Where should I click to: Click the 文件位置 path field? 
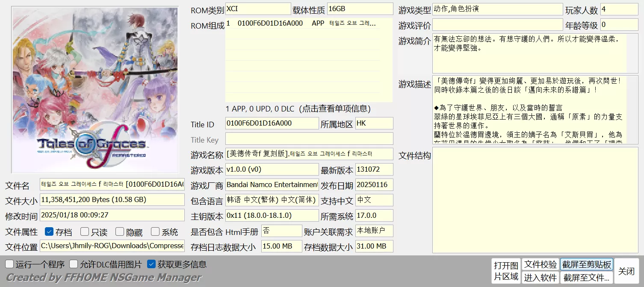point(112,246)
